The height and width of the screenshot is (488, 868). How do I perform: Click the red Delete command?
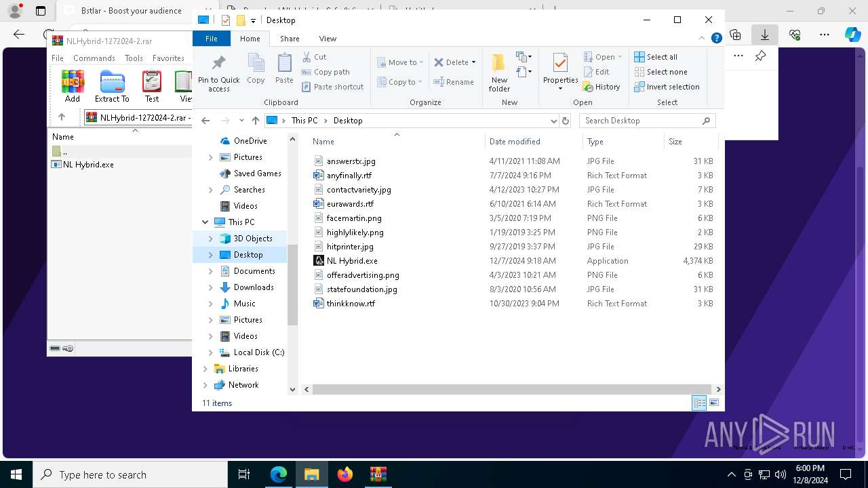pos(451,62)
